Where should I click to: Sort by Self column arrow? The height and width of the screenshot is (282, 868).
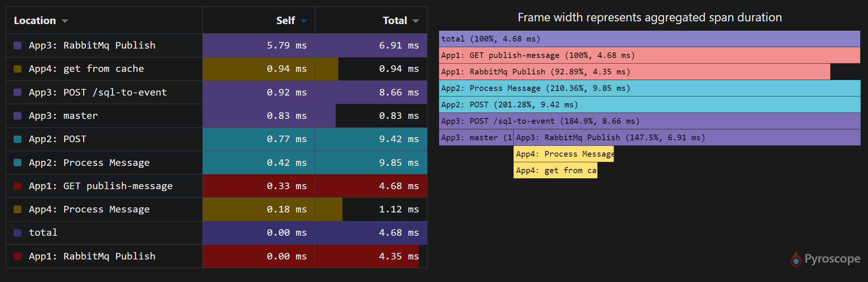[304, 21]
